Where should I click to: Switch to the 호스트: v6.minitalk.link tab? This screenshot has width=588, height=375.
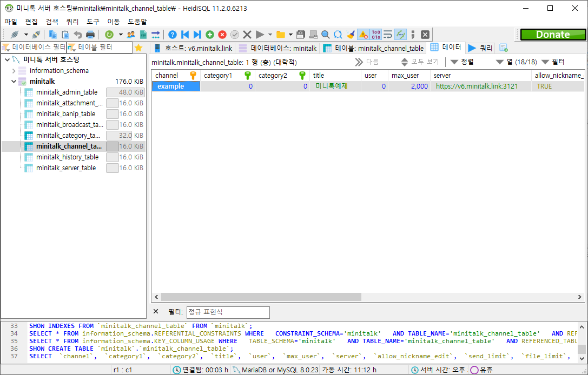coord(193,48)
